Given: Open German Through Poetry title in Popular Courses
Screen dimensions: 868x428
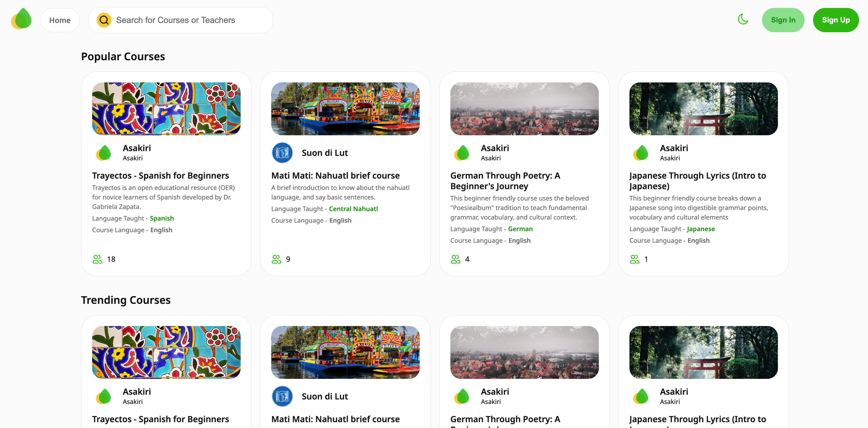Looking at the screenshot, I should [x=505, y=181].
